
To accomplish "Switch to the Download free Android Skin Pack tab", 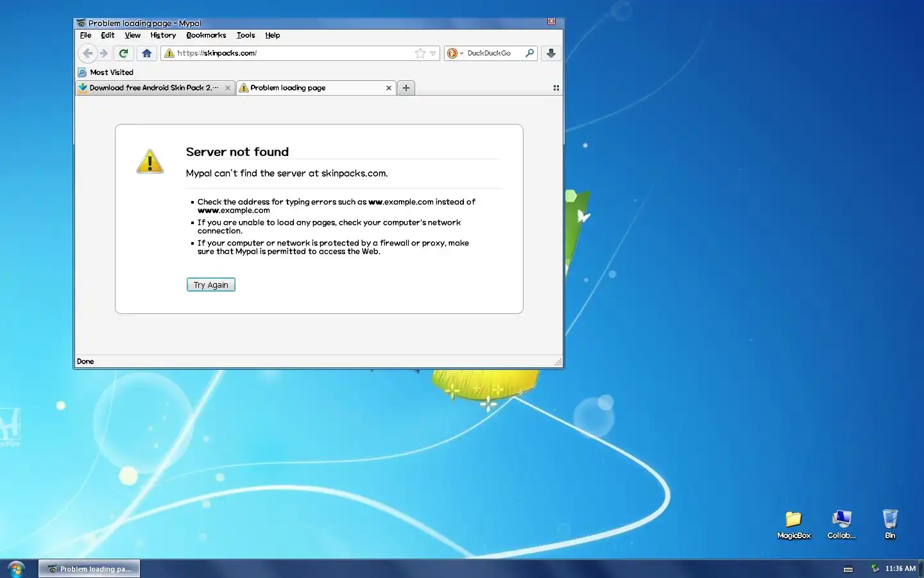I will (154, 88).
